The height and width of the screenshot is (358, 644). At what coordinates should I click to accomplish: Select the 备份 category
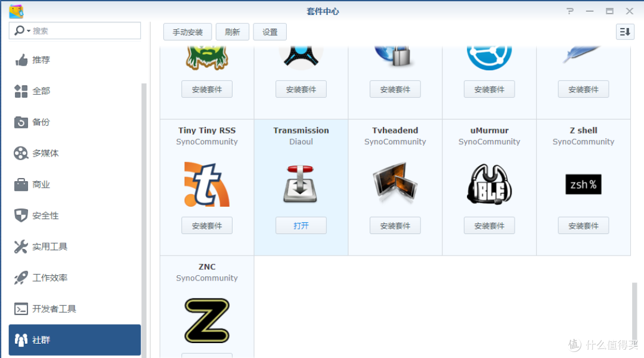tap(75, 122)
